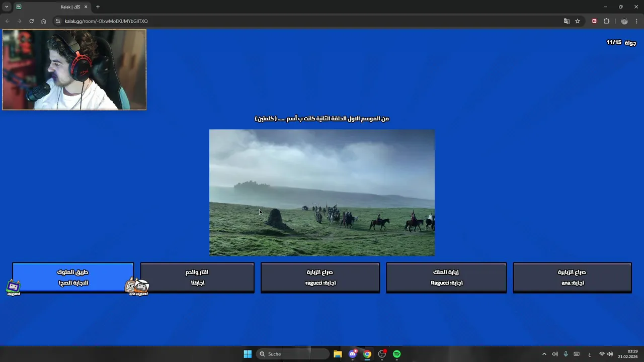Open the Chrome profile avatar
Viewport: 644px width, 362px height.
[624, 21]
